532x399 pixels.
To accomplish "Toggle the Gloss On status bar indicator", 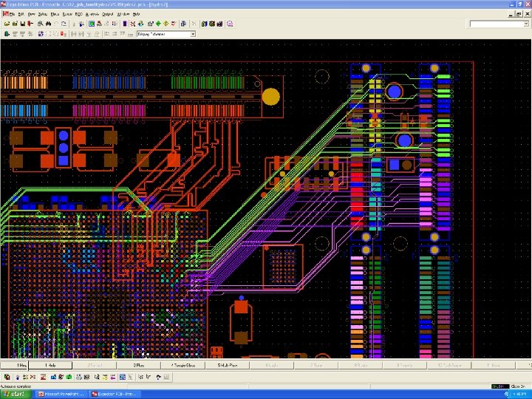I will pos(518,386).
